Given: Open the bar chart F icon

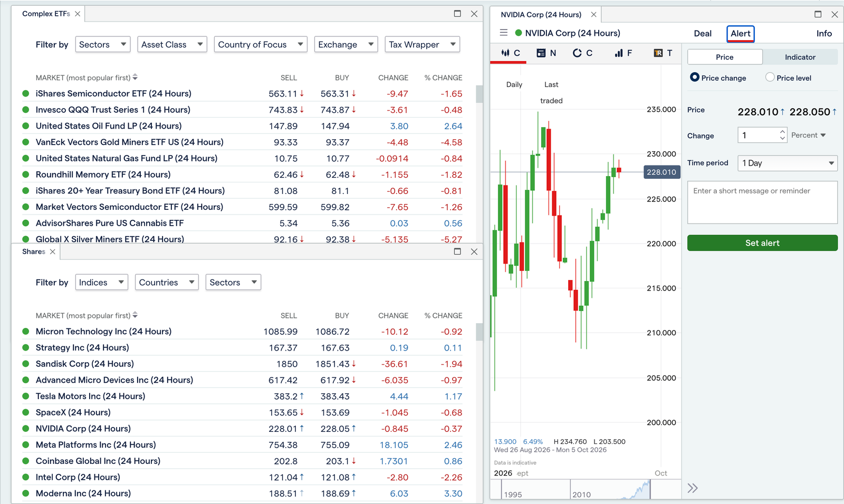Looking at the screenshot, I should pyautogui.click(x=623, y=53).
